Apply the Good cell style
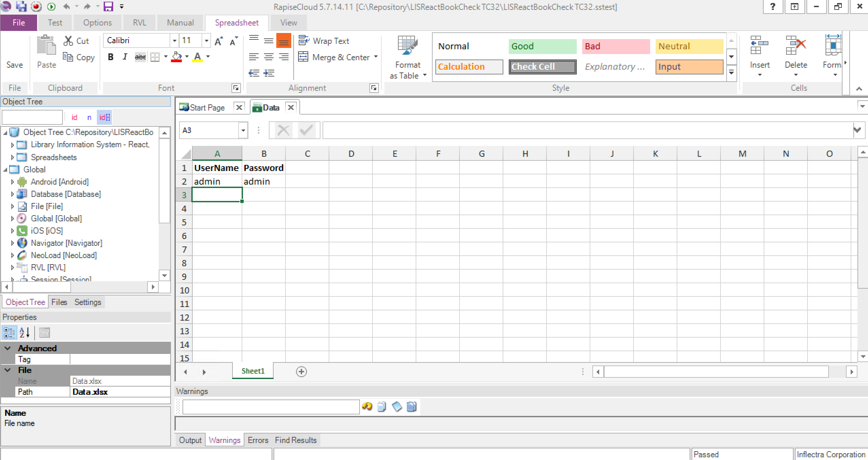This screenshot has height=460, width=868. point(542,46)
